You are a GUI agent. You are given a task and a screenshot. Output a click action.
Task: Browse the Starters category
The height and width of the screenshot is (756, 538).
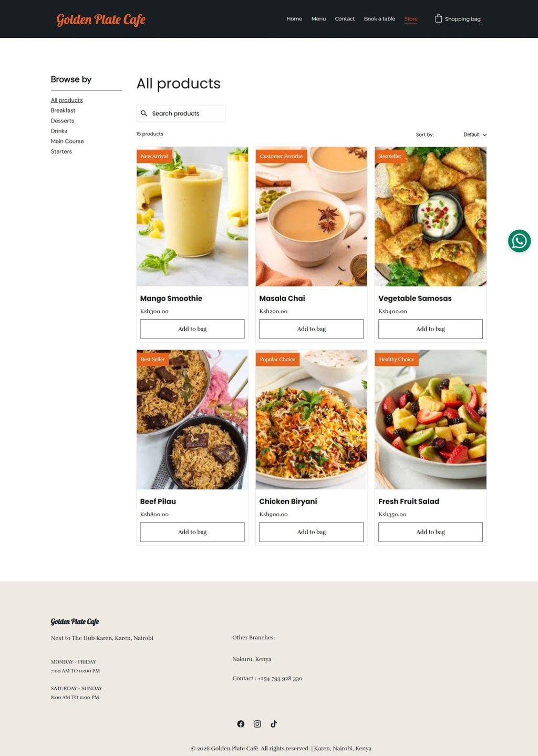(61, 151)
